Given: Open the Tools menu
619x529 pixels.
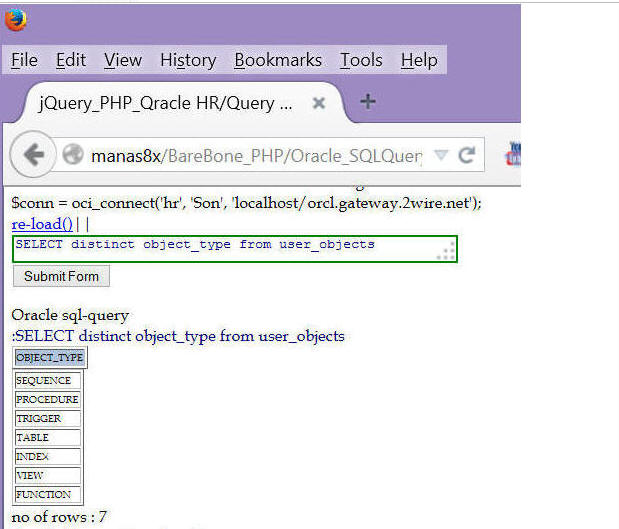Looking at the screenshot, I should (x=361, y=60).
